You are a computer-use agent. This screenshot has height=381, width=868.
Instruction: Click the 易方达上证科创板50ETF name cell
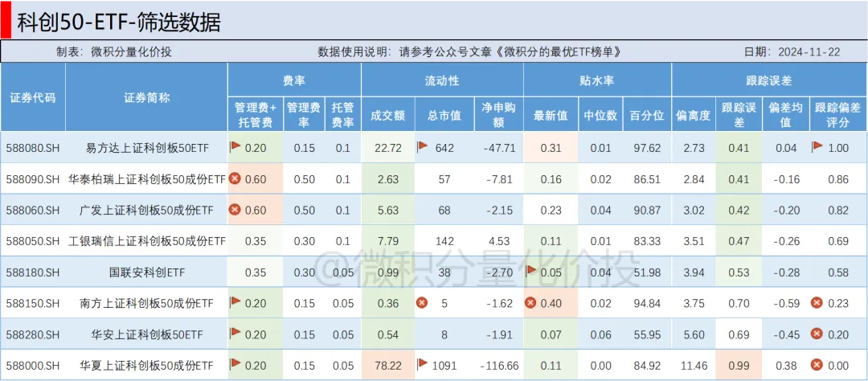(x=146, y=148)
